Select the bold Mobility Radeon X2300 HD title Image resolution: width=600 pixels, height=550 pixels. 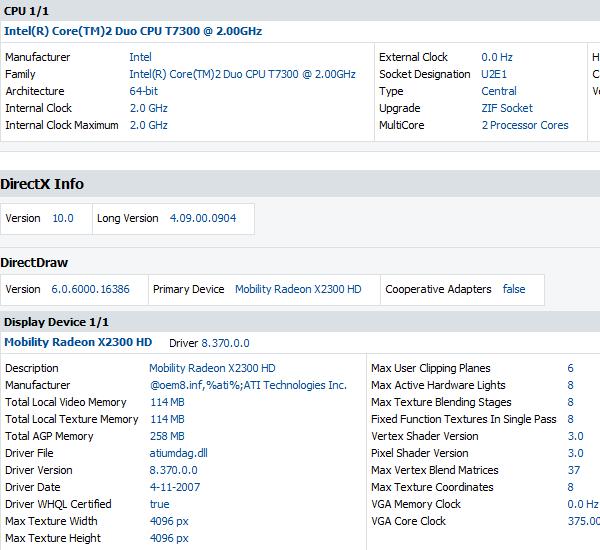coord(78,342)
